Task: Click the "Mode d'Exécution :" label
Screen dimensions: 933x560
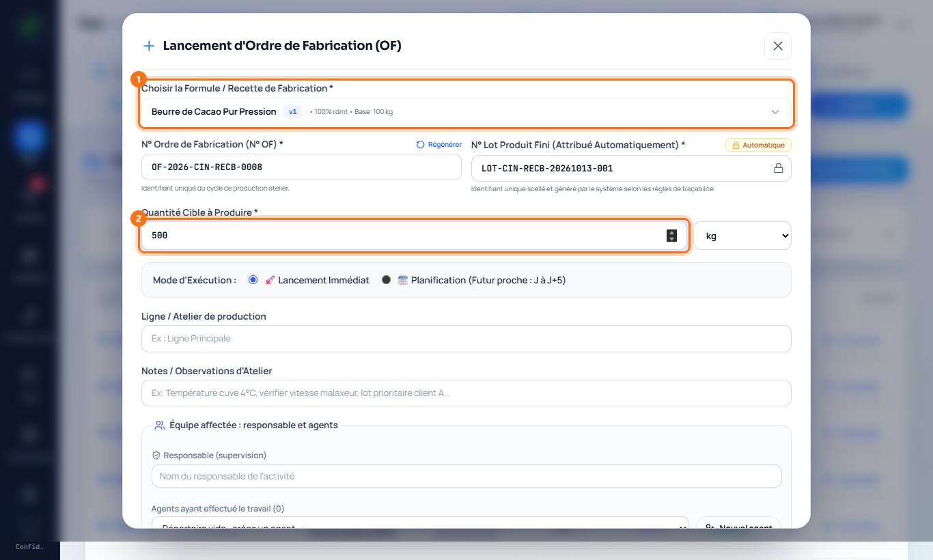Action: 195,280
